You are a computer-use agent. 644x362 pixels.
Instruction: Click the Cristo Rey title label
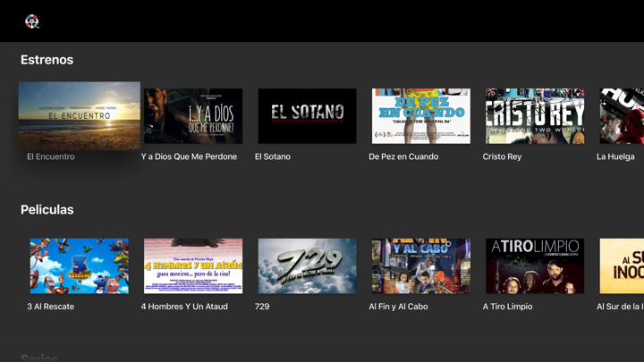(x=502, y=156)
